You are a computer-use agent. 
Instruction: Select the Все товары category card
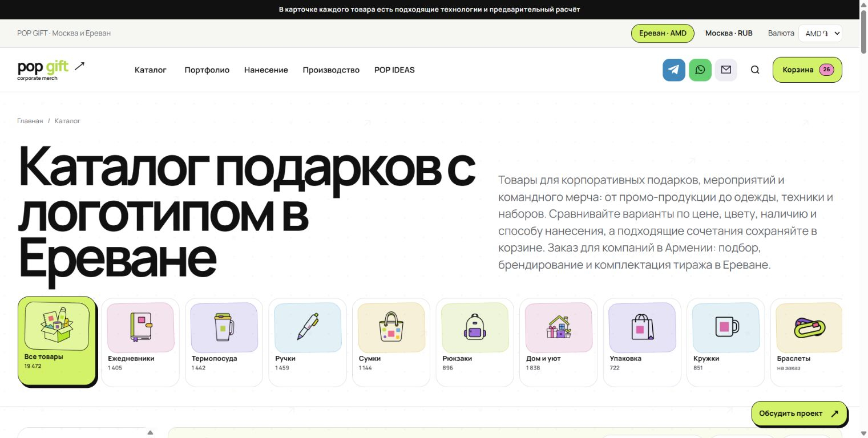coord(57,340)
